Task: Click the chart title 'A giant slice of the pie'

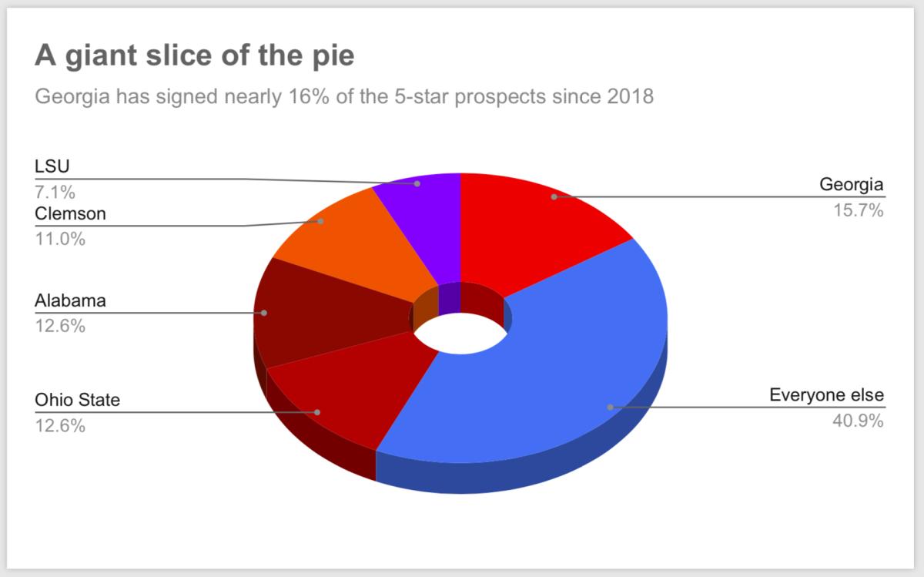Action: point(195,58)
